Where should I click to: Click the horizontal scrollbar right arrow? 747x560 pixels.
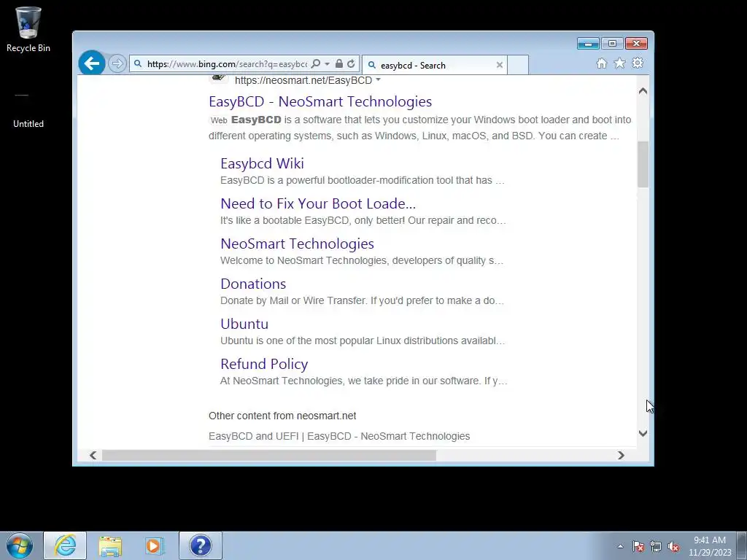tap(621, 455)
